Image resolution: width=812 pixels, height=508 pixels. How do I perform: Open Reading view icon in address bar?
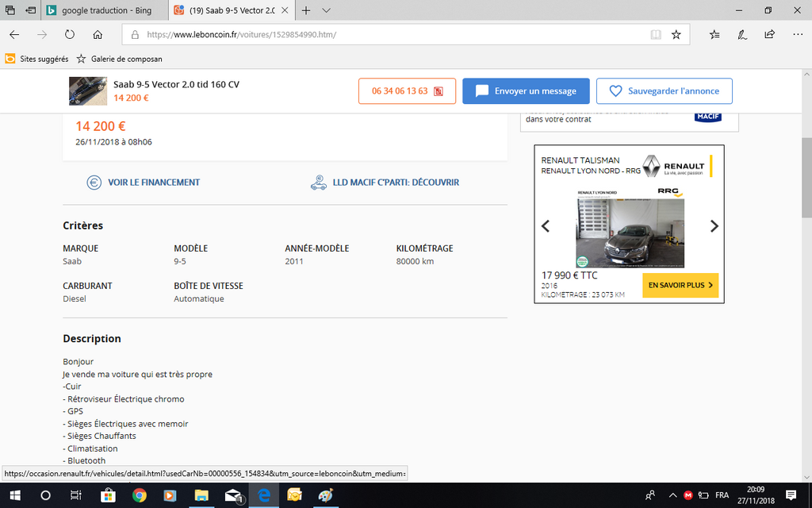(x=656, y=35)
